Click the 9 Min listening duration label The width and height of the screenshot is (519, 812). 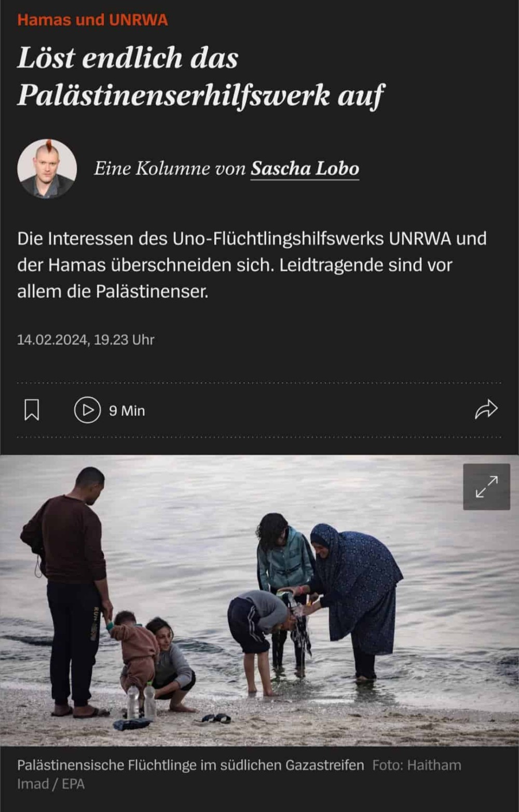pos(127,411)
